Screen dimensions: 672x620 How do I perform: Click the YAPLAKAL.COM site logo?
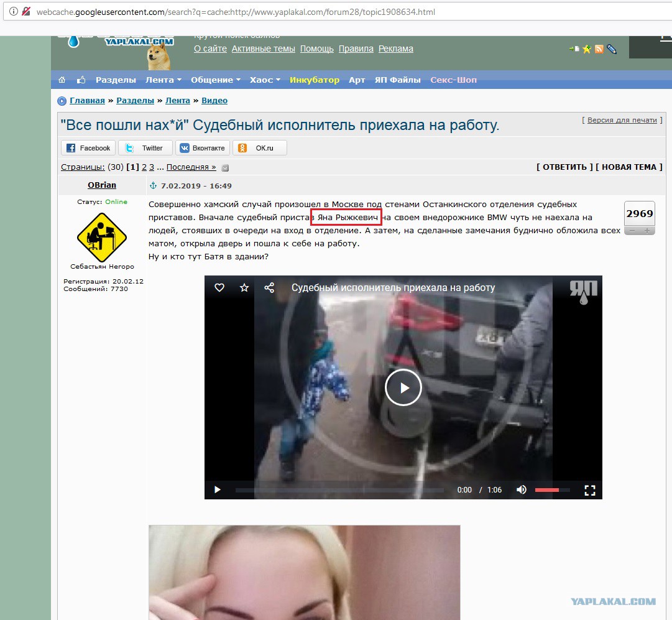(139, 42)
